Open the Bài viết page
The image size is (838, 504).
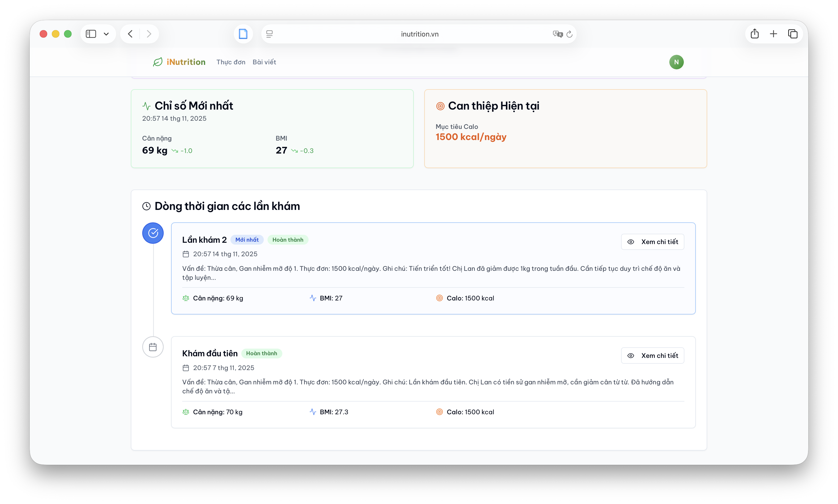point(264,62)
